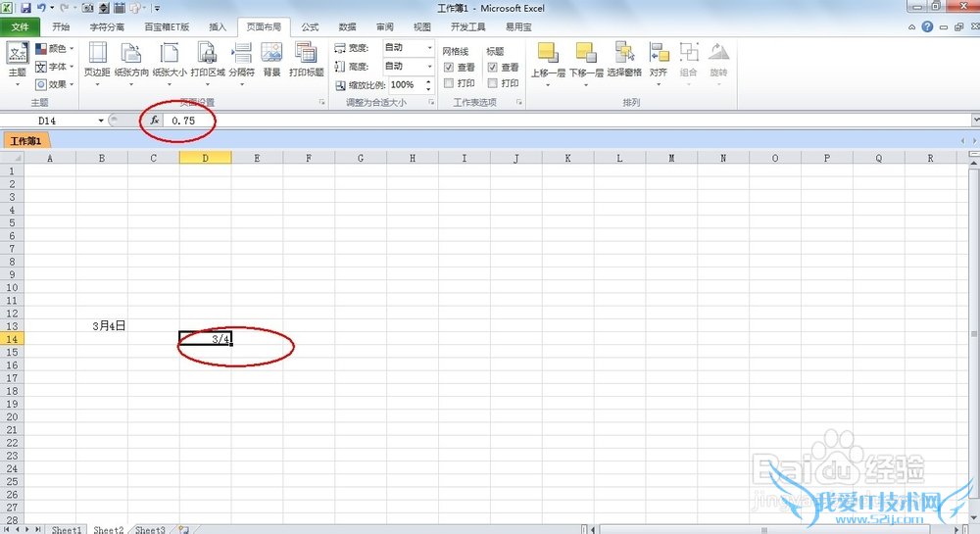Click the fx insert function button

[155, 121]
